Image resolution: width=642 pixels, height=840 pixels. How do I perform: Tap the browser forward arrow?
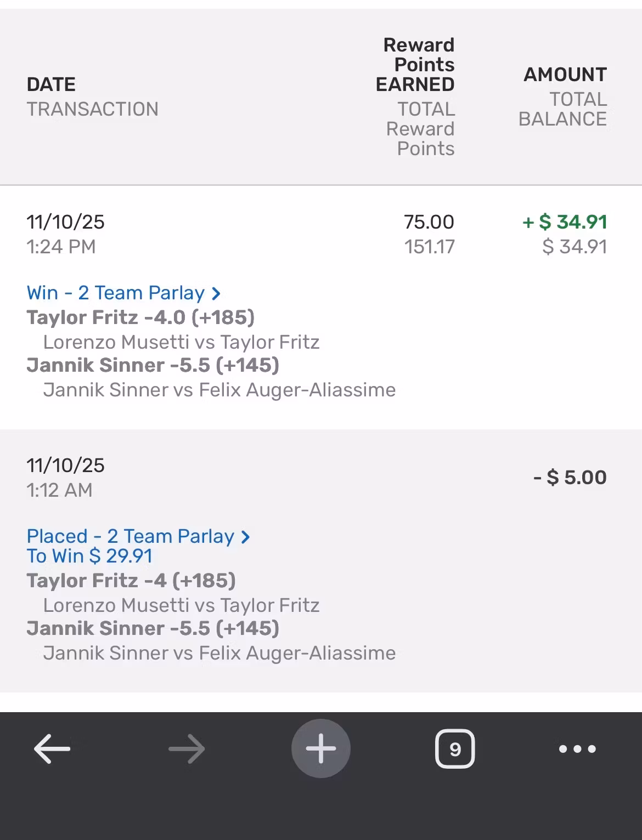tap(187, 749)
